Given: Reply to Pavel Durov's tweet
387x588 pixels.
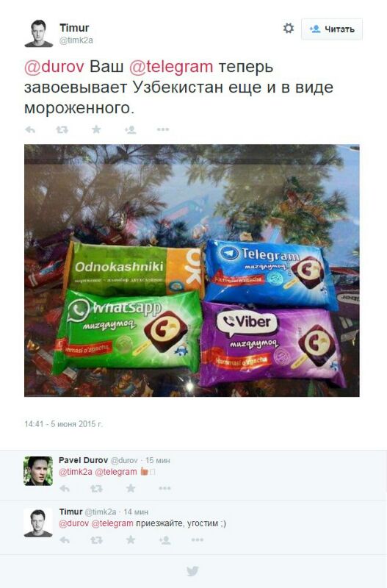Looking at the screenshot, I should tap(65, 488).
